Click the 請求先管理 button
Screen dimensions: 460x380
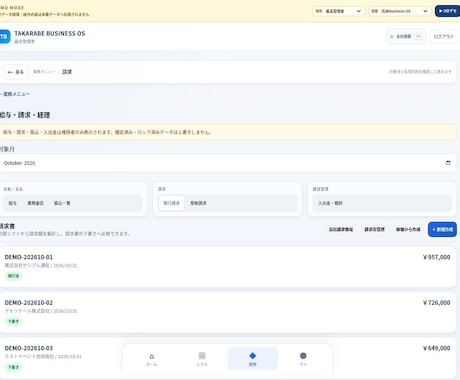374,229
